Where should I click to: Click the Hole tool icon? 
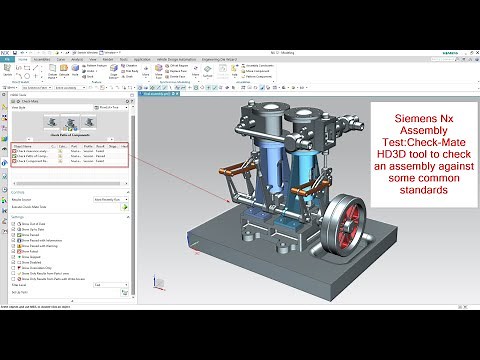click(75, 68)
